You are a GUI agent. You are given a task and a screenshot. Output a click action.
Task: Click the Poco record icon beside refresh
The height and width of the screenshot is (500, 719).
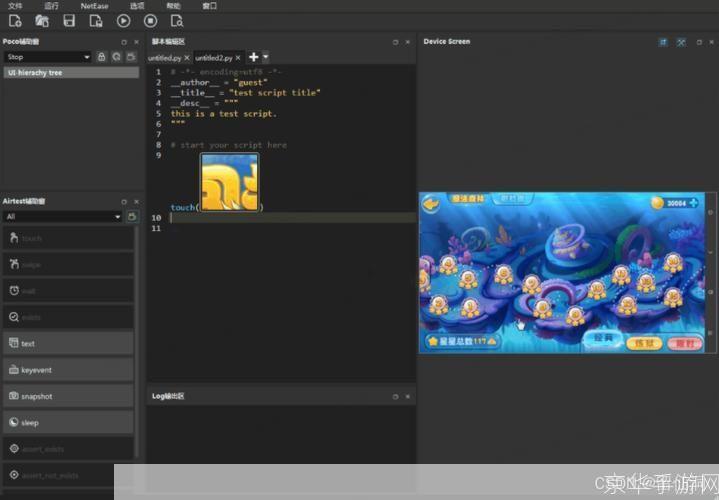pos(131,57)
